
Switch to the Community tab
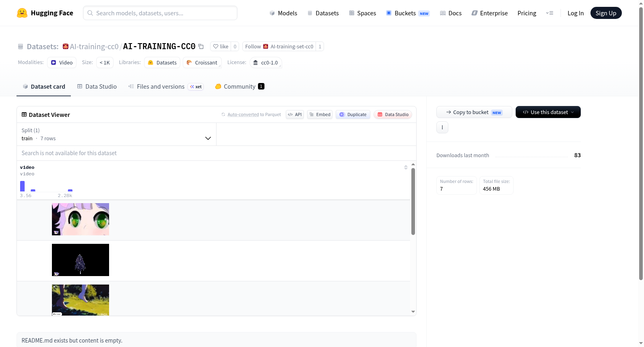pos(239,86)
